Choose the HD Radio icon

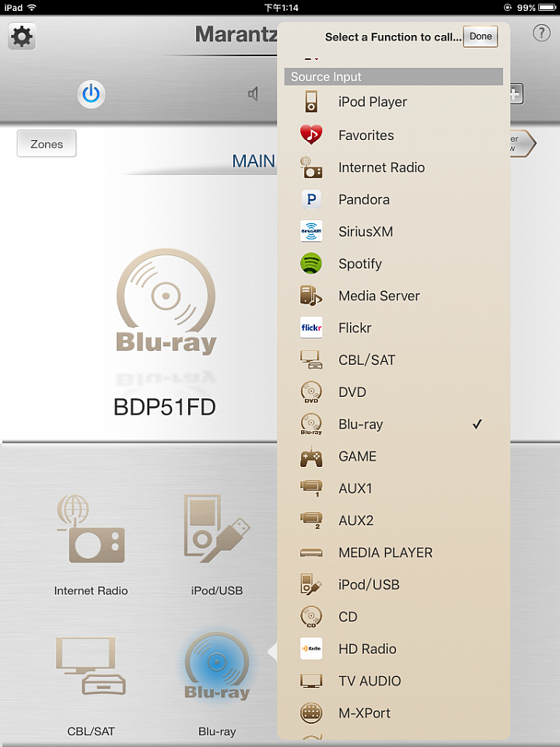311,649
